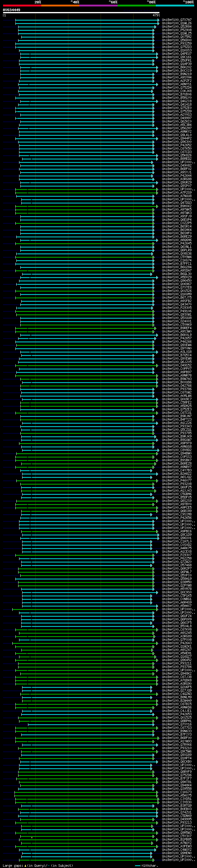
Task: Click the UniRef100_A1CZ26 hit label
Action: (177, 423)
